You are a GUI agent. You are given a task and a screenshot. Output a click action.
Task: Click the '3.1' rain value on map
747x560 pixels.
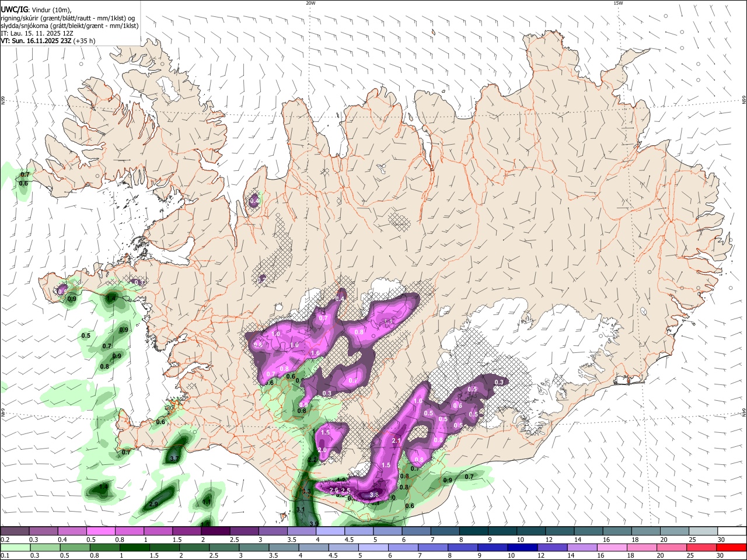coord(301,509)
